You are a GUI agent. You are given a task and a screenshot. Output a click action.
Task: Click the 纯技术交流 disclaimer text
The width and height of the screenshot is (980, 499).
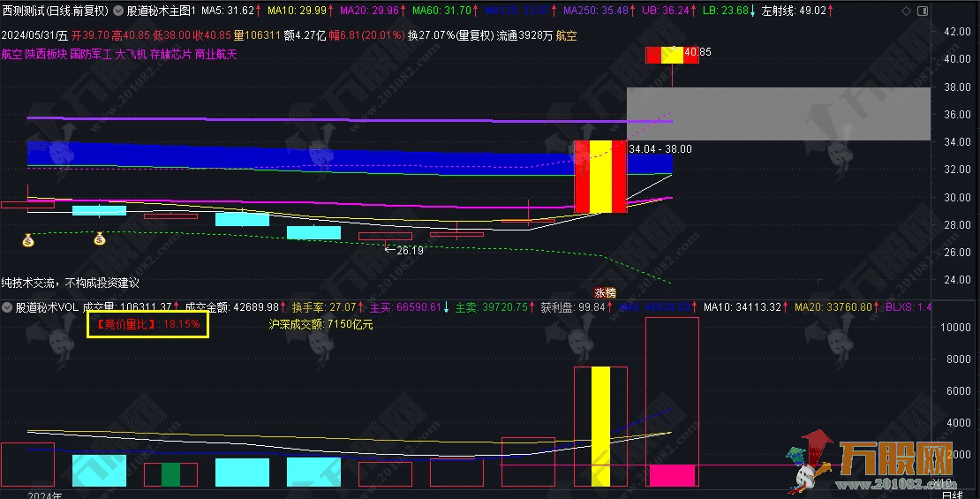pos(70,283)
